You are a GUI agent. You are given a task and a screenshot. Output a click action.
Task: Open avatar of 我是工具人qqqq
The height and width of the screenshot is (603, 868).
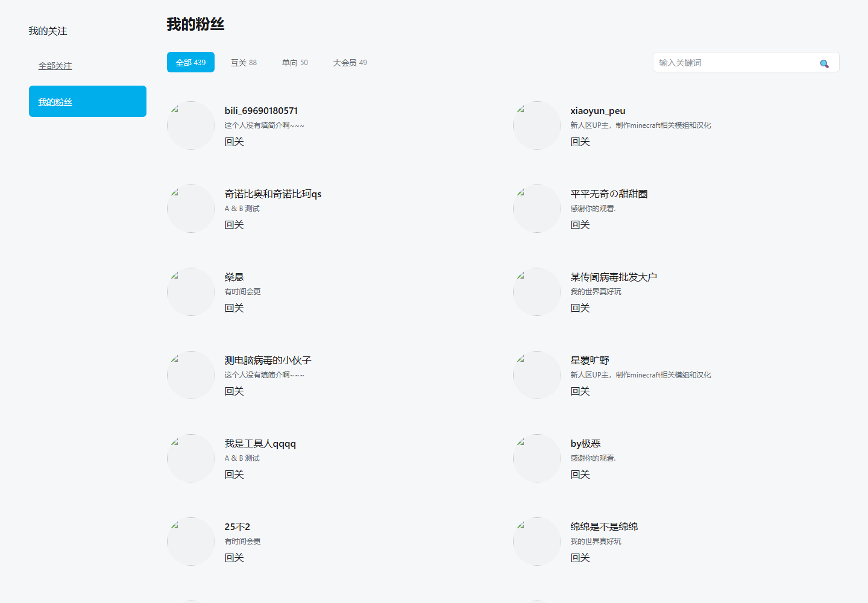tap(191, 458)
